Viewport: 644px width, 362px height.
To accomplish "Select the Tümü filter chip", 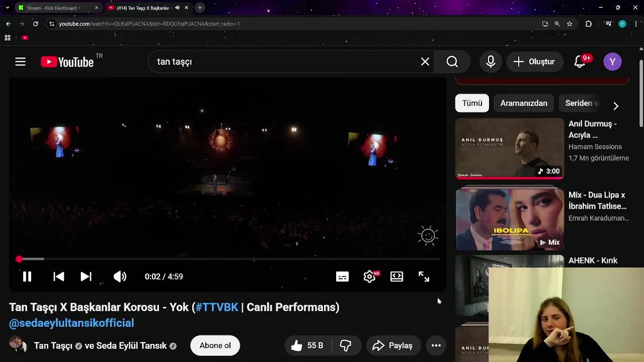I will coord(472,103).
